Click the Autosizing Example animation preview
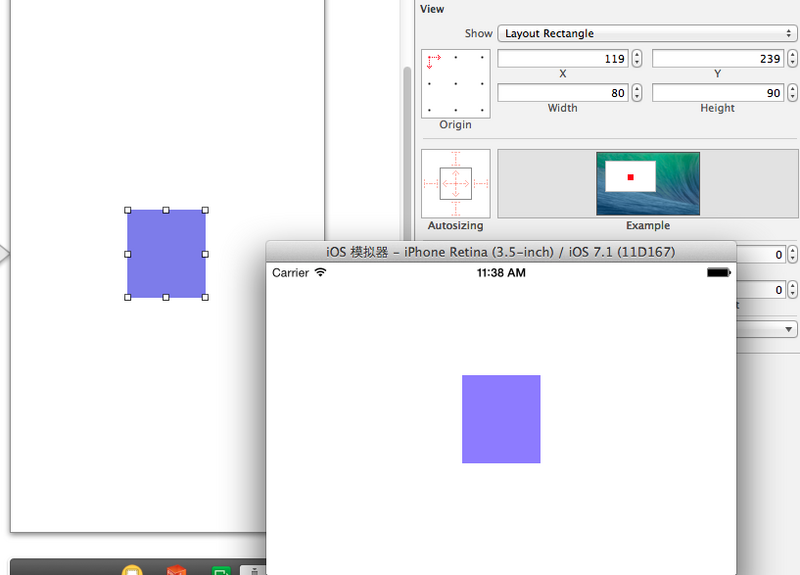 point(648,184)
